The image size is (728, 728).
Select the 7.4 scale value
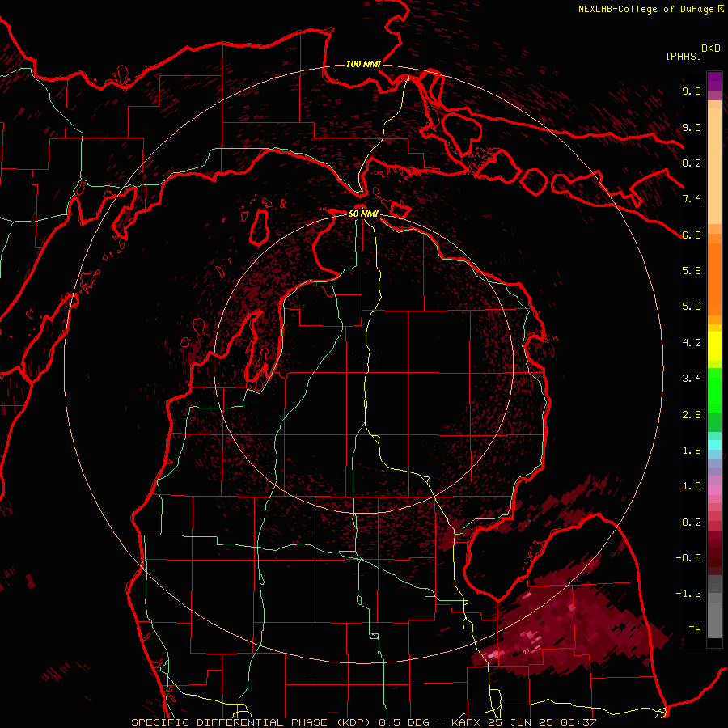[x=692, y=199]
